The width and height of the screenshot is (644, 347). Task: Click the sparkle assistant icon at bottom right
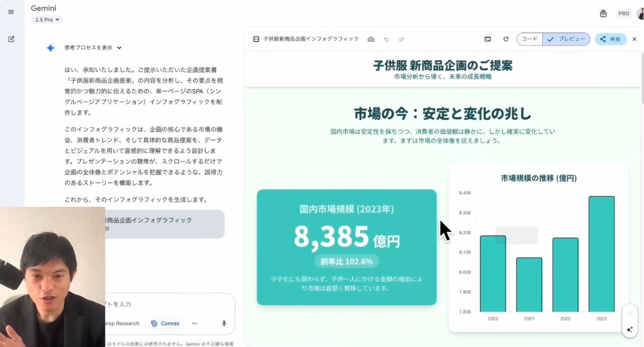point(630,329)
